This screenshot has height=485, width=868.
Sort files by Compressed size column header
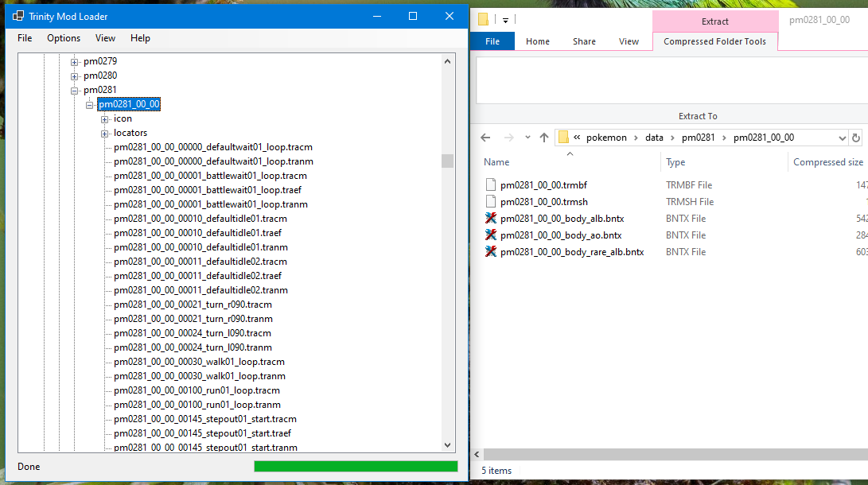[x=827, y=162]
